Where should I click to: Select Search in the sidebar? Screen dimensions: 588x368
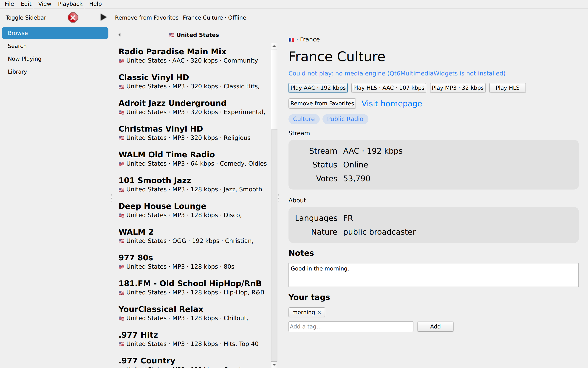[55, 46]
